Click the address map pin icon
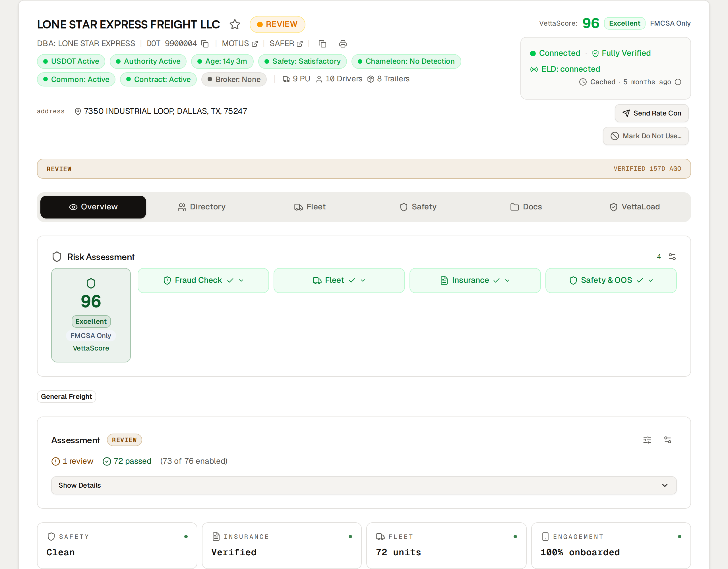Viewport: 728px width, 569px height. [x=78, y=112]
